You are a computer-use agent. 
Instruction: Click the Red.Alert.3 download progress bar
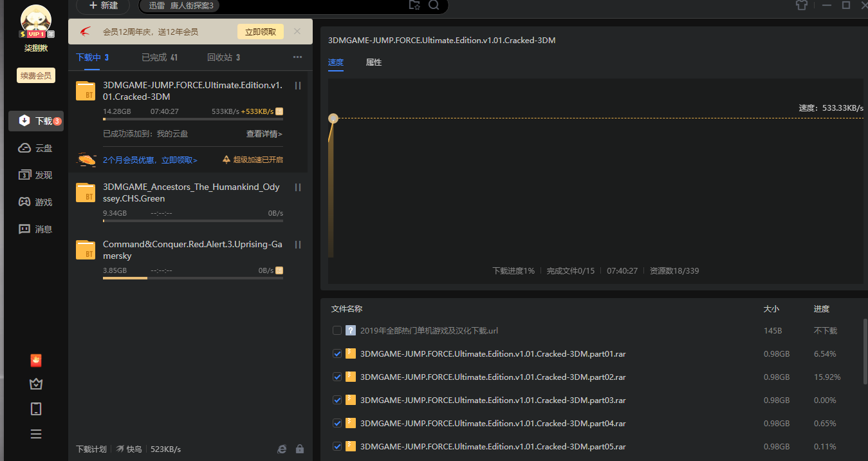(x=193, y=278)
